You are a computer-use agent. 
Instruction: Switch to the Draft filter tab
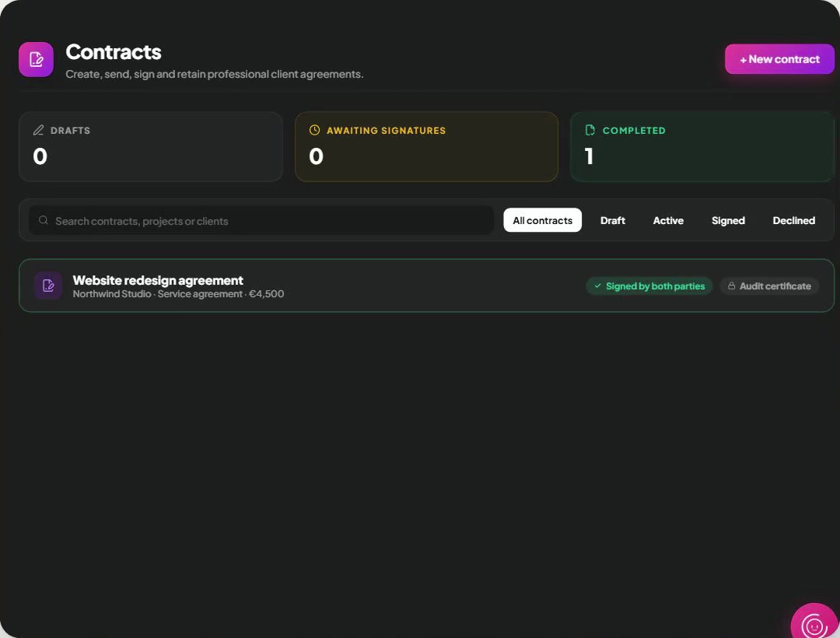point(613,220)
